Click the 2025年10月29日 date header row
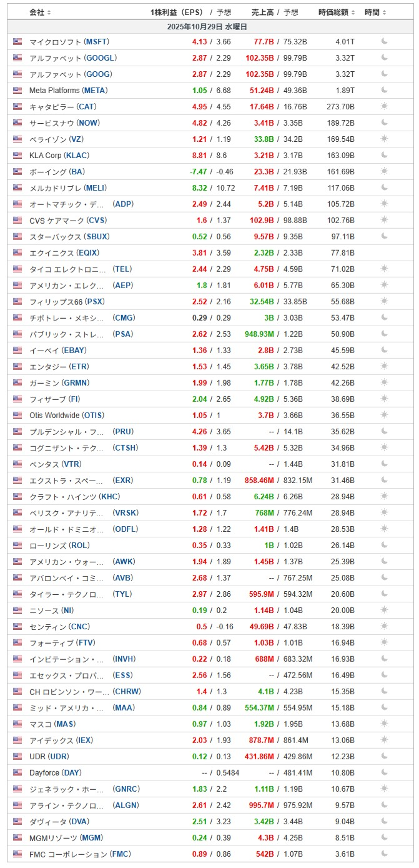 [207, 27]
